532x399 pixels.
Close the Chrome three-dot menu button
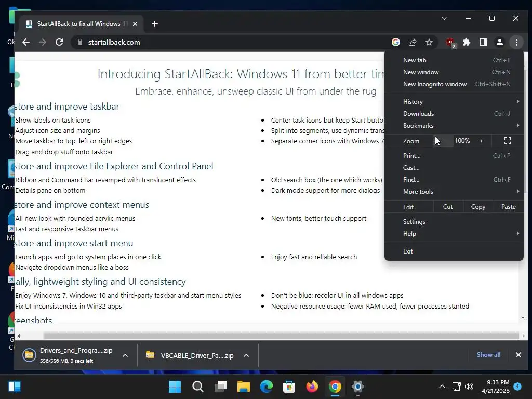click(x=516, y=42)
